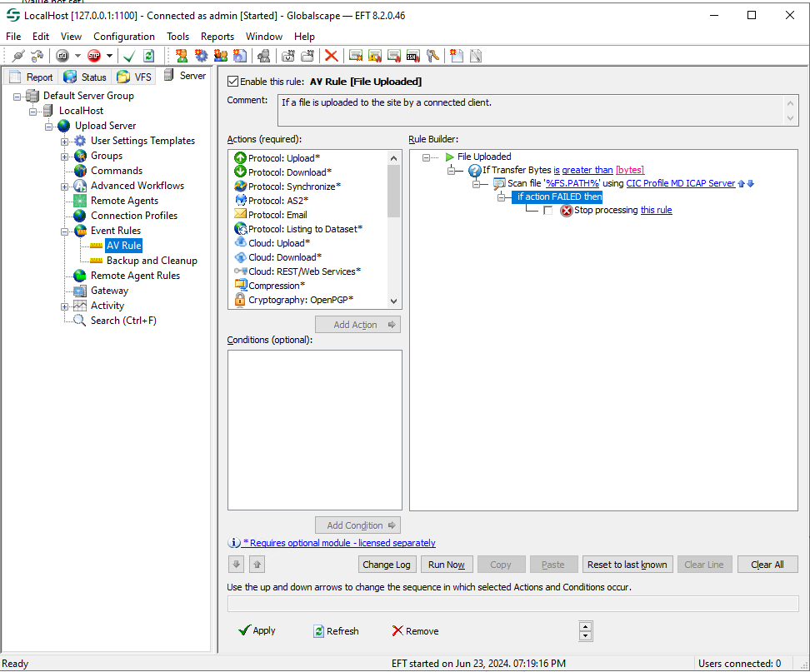Click the question mark condition icon
810x672 pixels.
(475, 171)
